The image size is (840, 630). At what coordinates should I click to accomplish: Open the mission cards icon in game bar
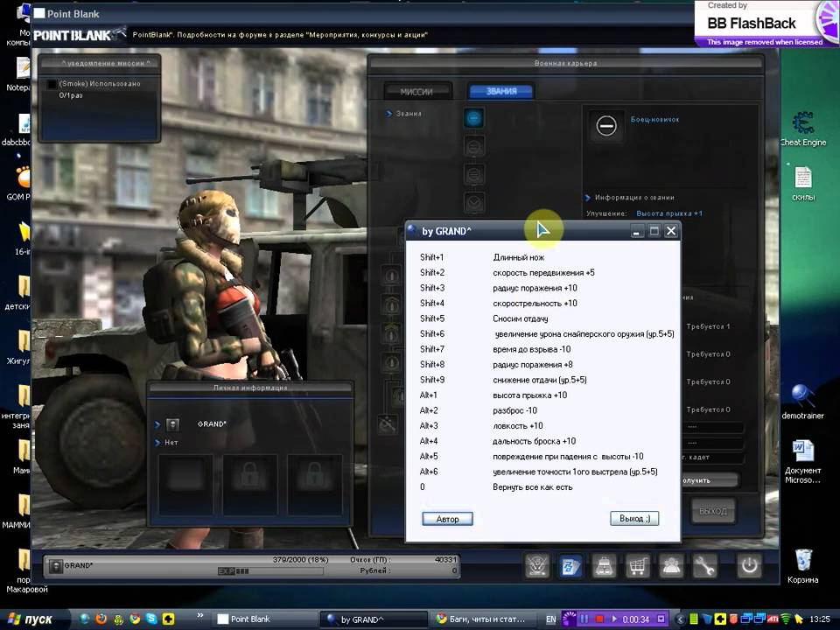click(570, 566)
